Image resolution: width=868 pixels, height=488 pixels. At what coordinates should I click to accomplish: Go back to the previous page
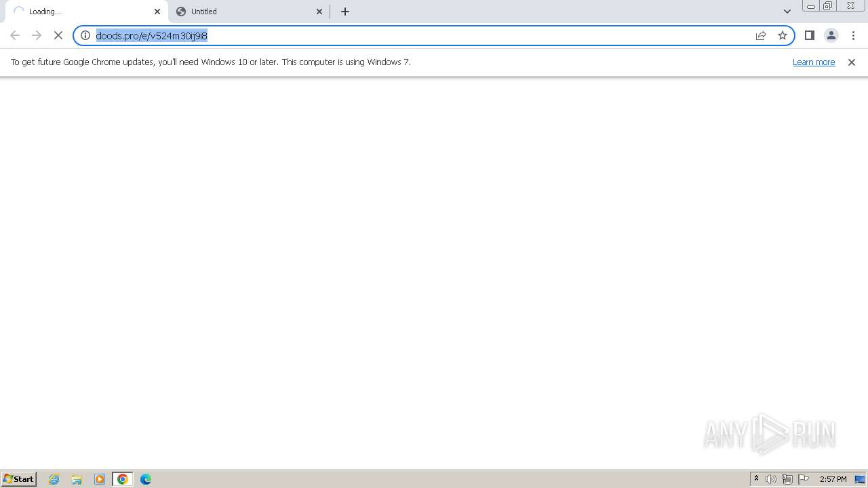(x=15, y=35)
